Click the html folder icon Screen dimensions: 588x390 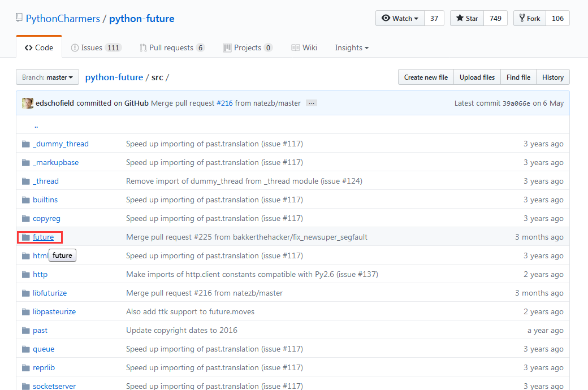tap(26, 256)
